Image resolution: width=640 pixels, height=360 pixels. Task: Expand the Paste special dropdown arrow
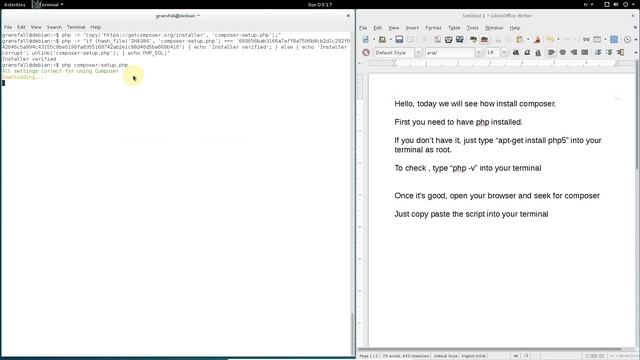tap(528, 40)
